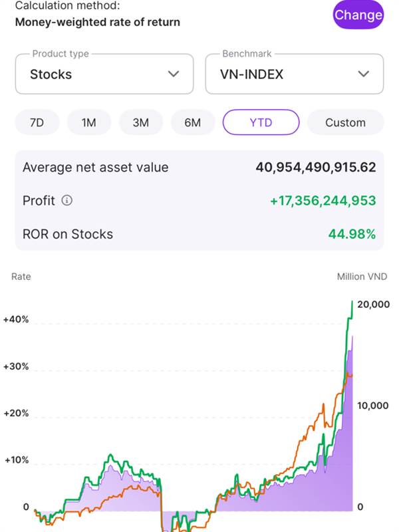This screenshot has width=399, height=532.
Task: Expand the Benchmark chevron arrow
Action: 363,74
